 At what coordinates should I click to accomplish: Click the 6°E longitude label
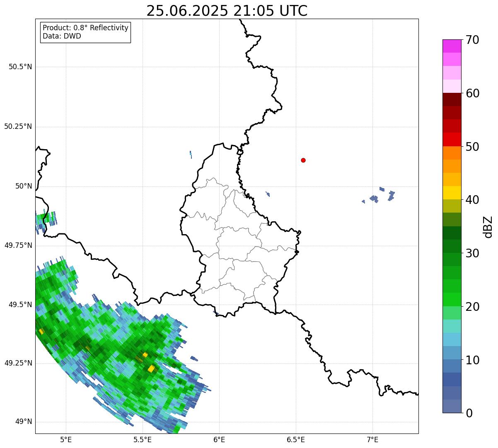(219, 440)
